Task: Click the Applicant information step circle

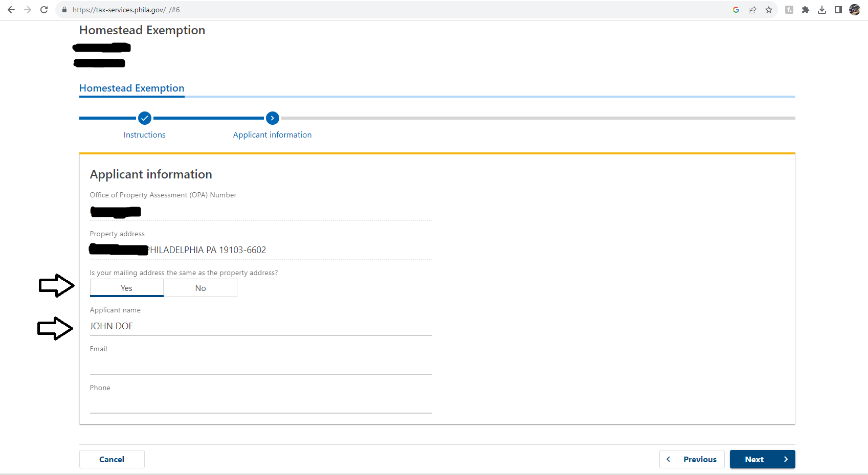Action: click(273, 118)
